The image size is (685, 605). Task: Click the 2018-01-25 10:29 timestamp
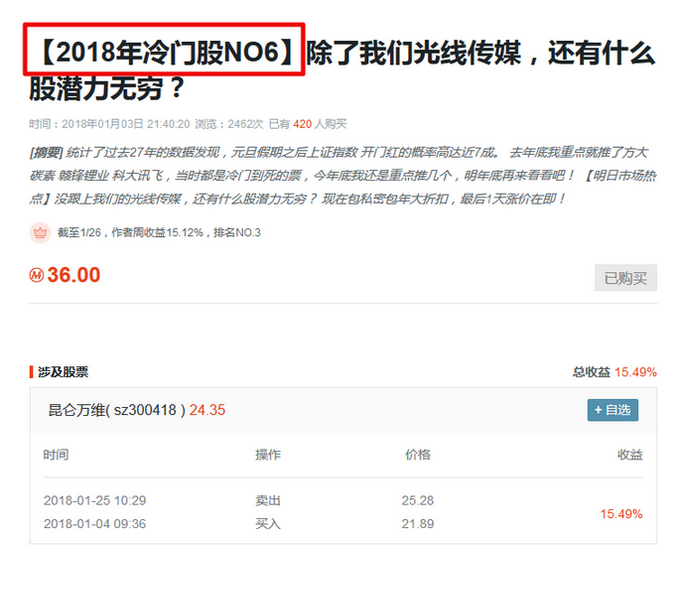pos(95,501)
